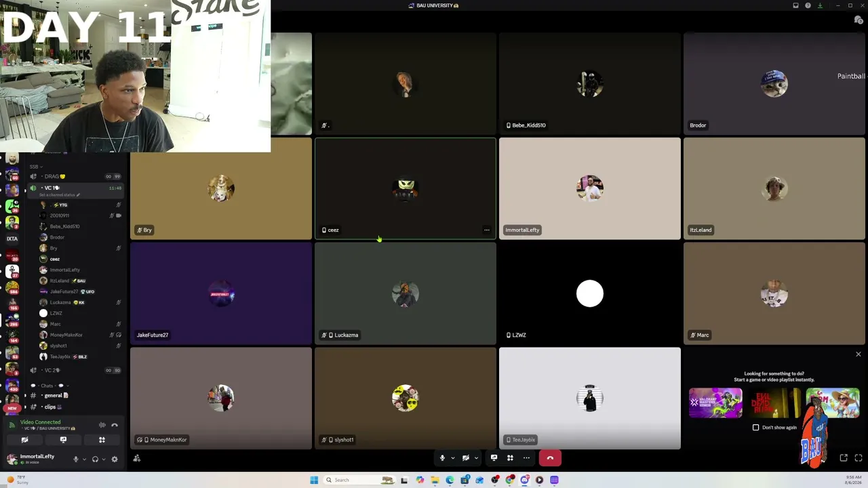Focus the ItzLeland video tile
Screen dimensions: 868x488
click(774, 188)
